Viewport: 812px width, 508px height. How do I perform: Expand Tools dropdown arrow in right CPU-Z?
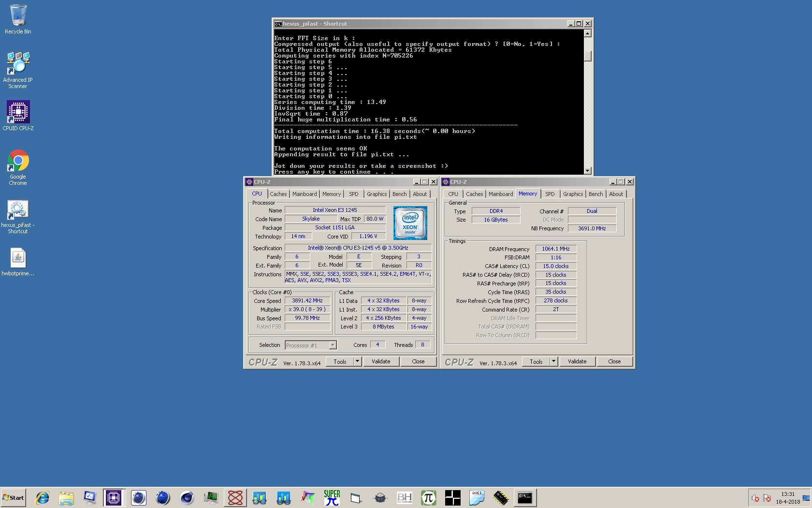pos(554,361)
